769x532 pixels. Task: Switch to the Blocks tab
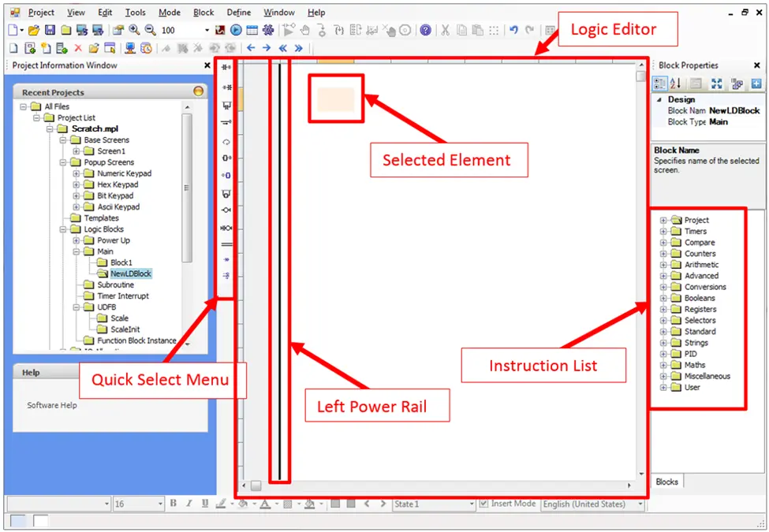(667, 482)
